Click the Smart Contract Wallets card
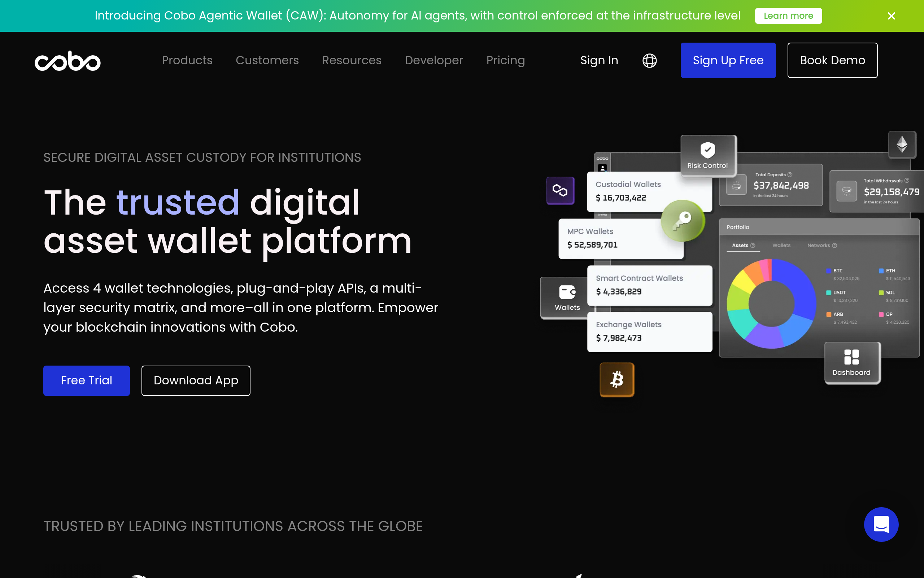Image resolution: width=924 pixels, height=578 pixels. (649, 285)
